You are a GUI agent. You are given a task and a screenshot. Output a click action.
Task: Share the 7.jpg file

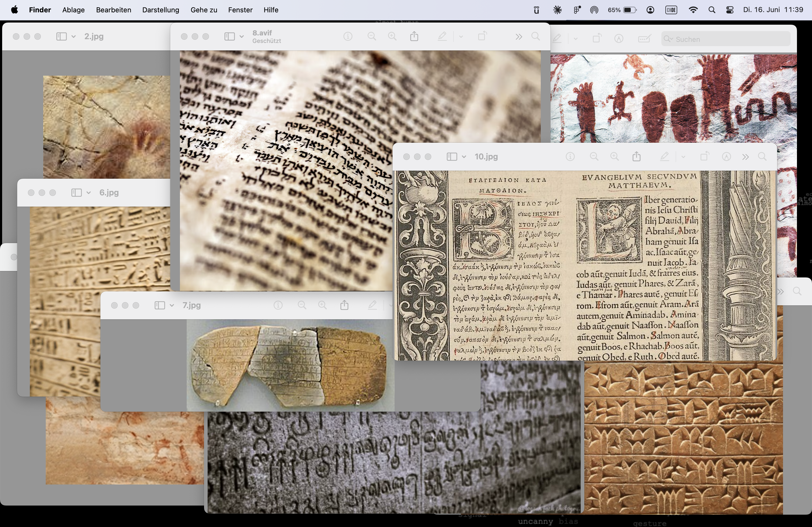click(x=344, y=305)
